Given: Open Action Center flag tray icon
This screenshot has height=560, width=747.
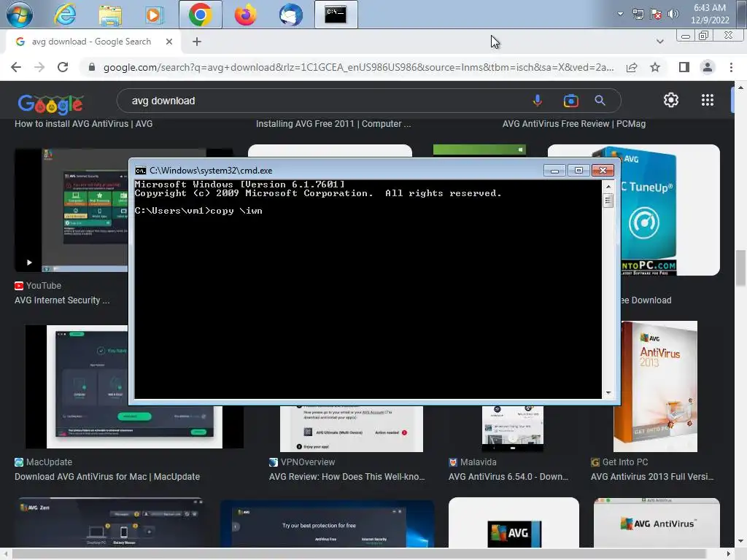Looking at the screenshot, I should pos(656,15).
